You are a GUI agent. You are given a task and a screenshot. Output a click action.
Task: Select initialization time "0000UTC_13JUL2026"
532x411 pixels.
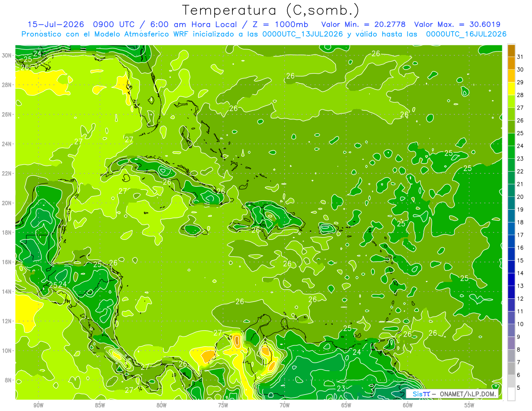tap(303, 34)
